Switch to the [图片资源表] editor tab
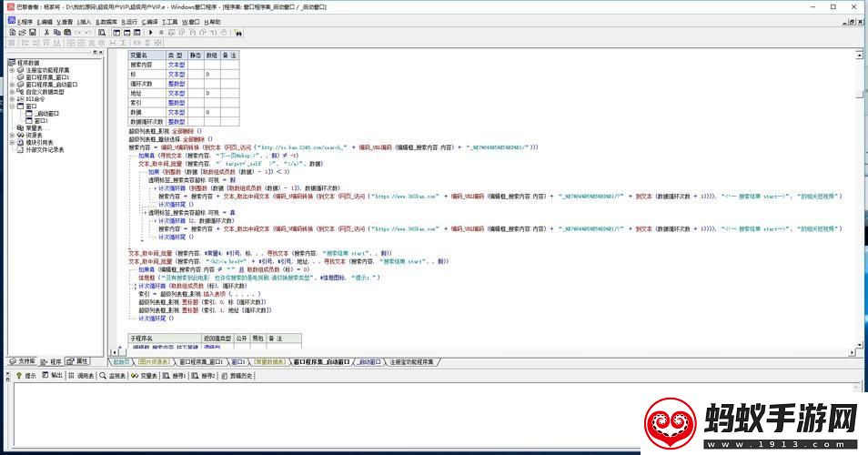Screen dimensions: 868x455 tap(154, 361)
